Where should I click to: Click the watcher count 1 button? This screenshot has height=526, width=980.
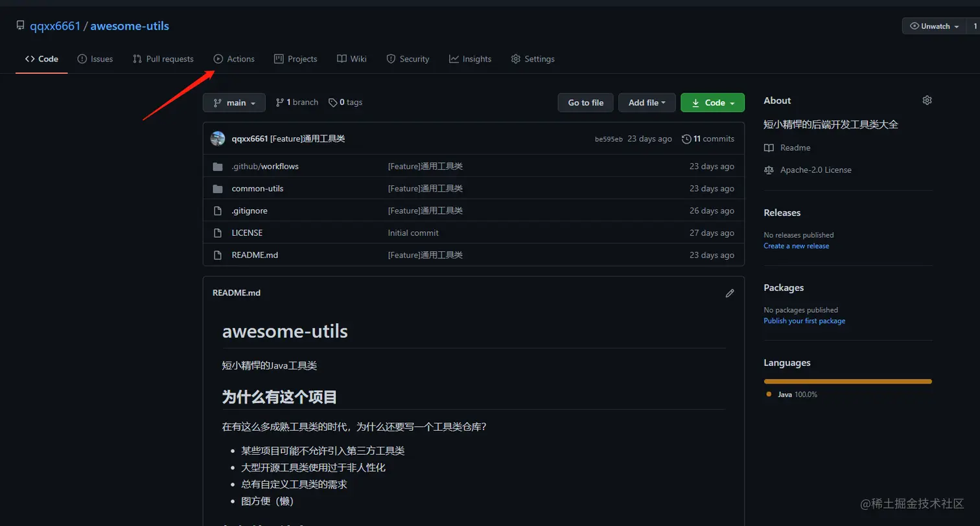click(974, 26)
